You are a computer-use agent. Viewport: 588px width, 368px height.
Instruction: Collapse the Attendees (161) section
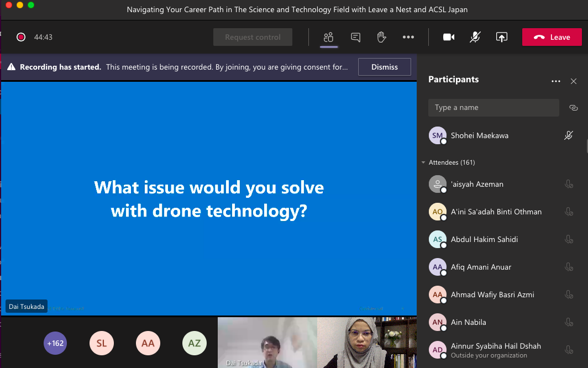click(x=424, y=162)
